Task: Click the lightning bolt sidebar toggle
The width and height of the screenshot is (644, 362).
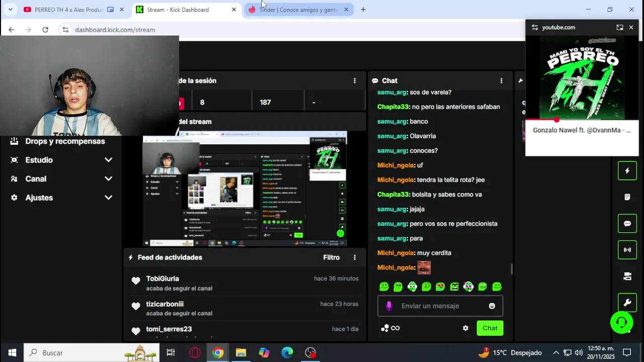Action: (x=627, y=171)
